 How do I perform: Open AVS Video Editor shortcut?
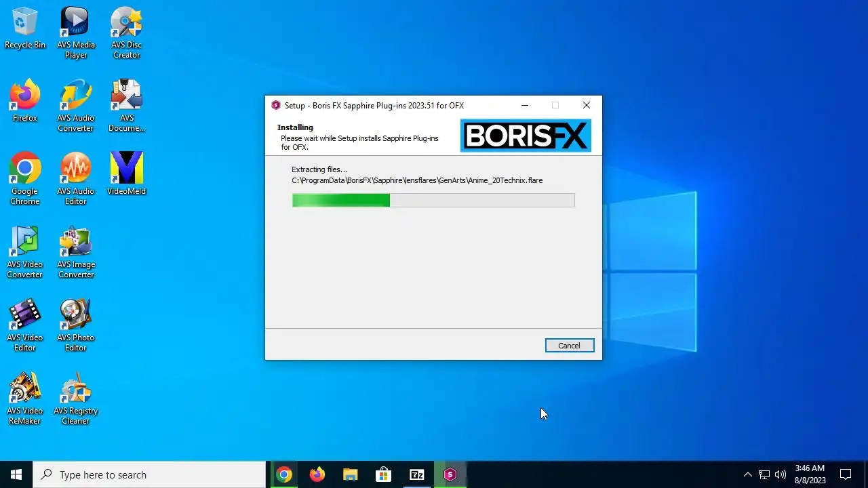[25, 325]
